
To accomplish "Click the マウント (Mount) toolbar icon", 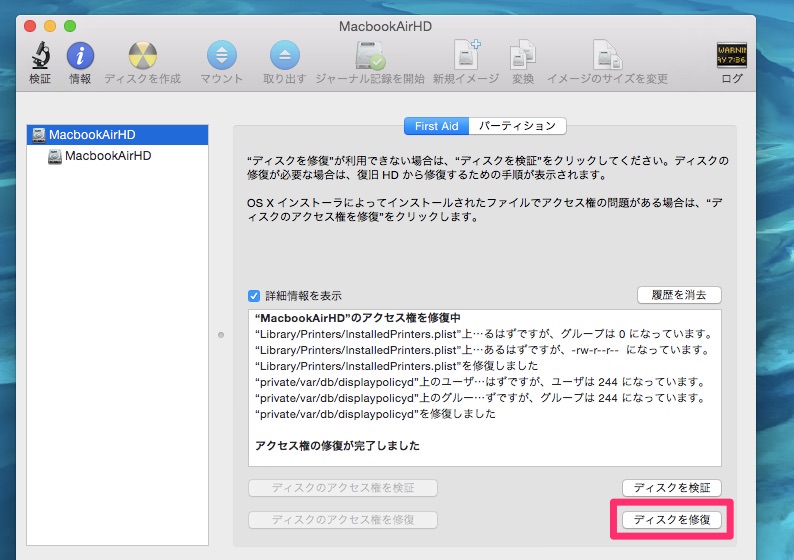I will click(221, 55).
